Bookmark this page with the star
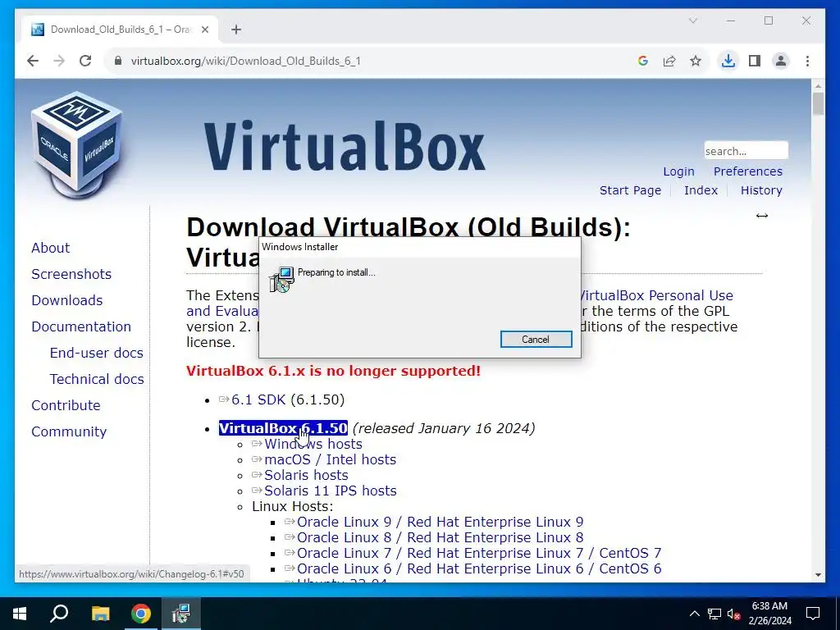The image size is (840, 630). 696,61
